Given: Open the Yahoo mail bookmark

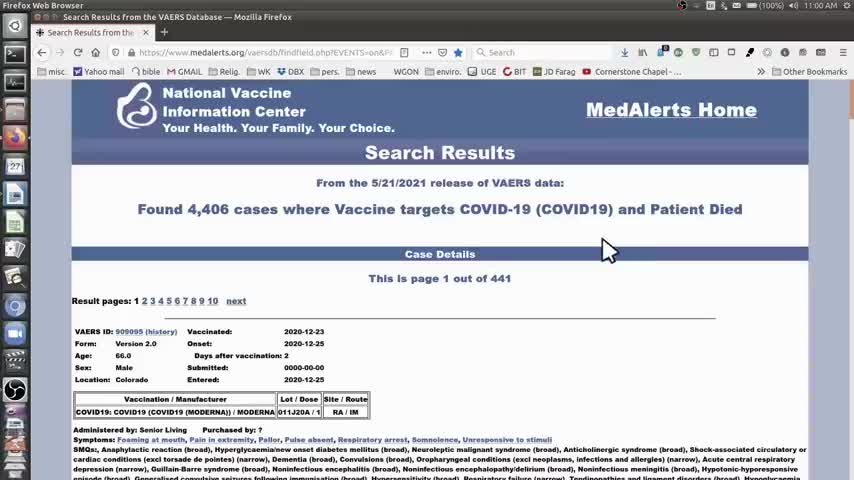Looking at the screenshot, I should coord(99,71).
